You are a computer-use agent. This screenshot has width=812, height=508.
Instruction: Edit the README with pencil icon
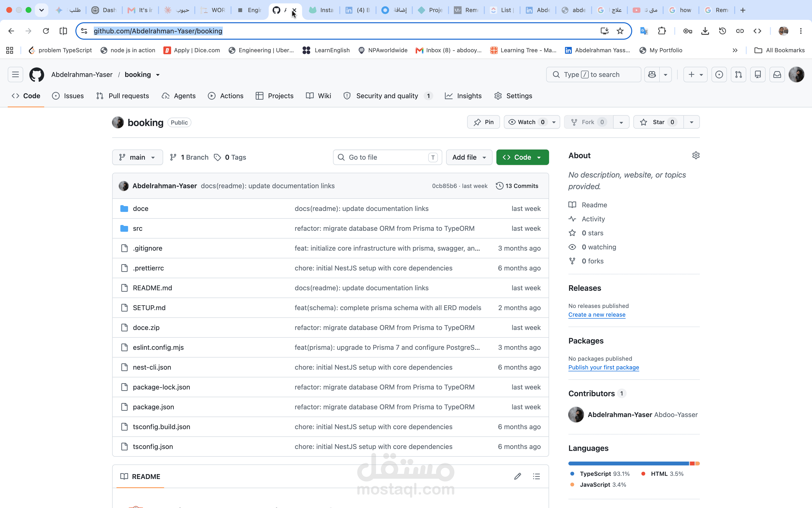pos(517,476)
